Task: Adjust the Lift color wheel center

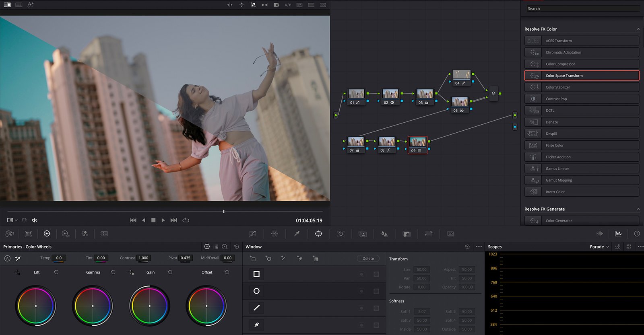Action: coord(36,306)
